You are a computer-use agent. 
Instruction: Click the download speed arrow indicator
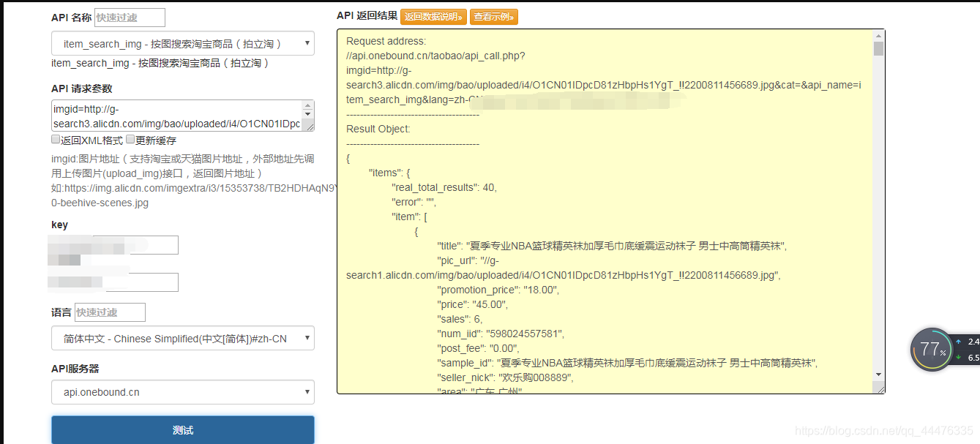coord(958,358)
